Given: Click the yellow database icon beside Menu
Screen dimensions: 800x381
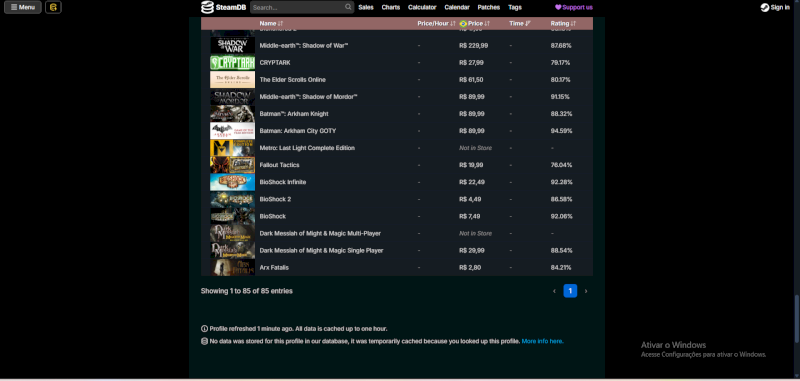Looking at the screenshot, I should tap(54, 7).
